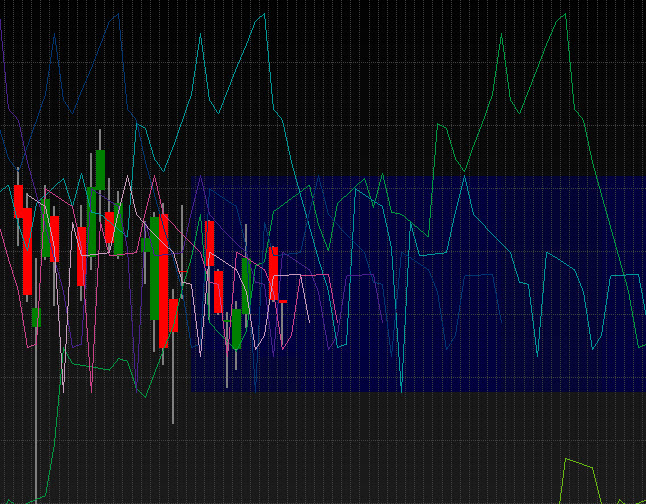Select the tallest red candlestick body
The height and width of the screenshot is (504, 646).
coord(164,281)
